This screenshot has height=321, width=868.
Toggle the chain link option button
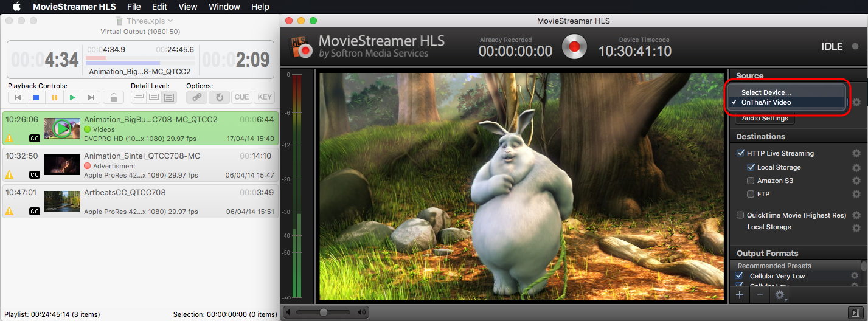pos(196,97)
